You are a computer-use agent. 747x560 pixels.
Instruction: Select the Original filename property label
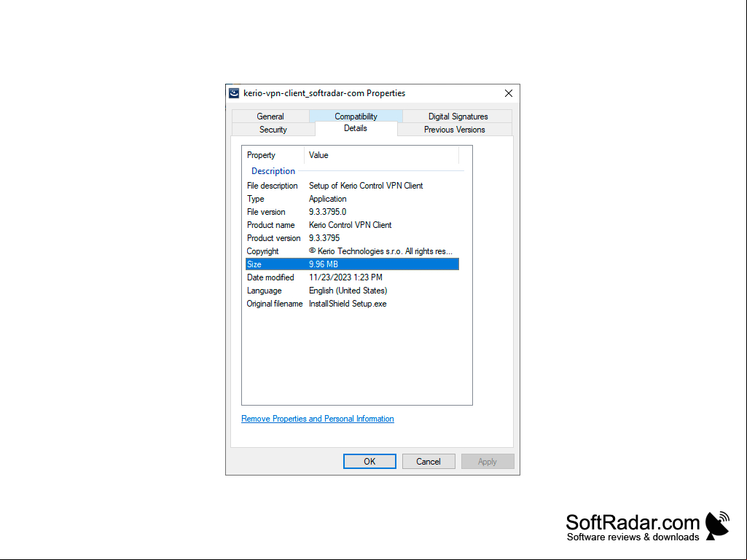pos(275,304)
